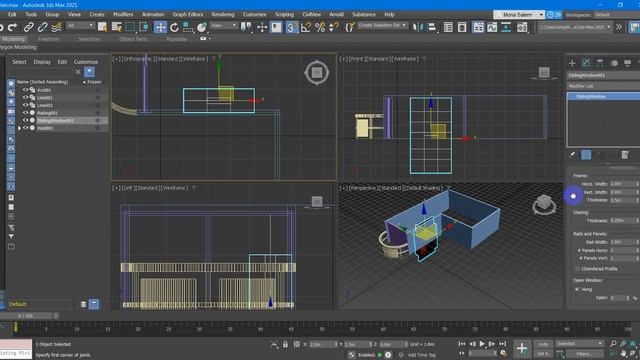Activate the Select and Rotate tool
Image resolution: width=640 pixels, height=360 pixels.
click(174, 27)
